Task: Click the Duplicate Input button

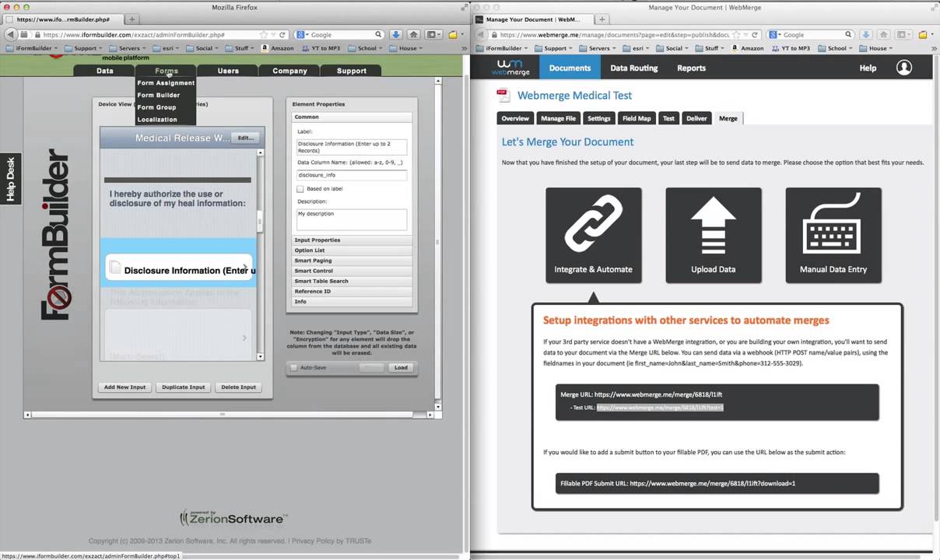Action: (x=184, y=387)
